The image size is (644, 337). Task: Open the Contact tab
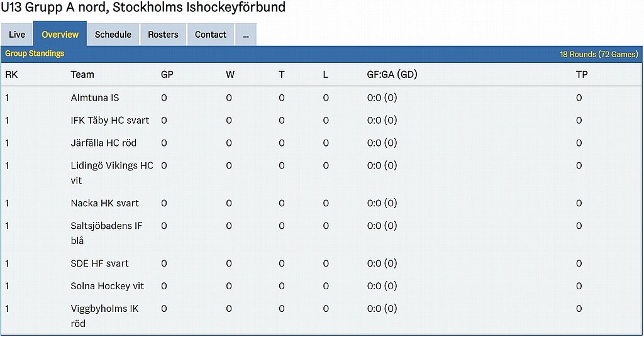pos(211,35)
